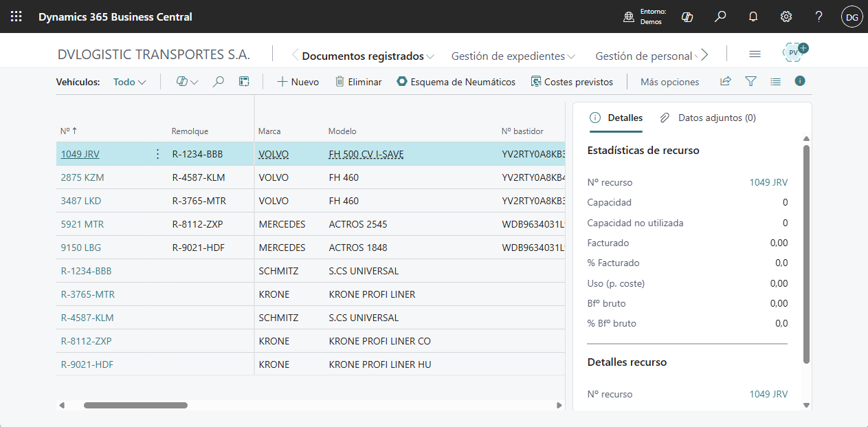868x427 pixels.
Task: Open trailer R-3765-MTR record link
Action: [x=88, y=294]
